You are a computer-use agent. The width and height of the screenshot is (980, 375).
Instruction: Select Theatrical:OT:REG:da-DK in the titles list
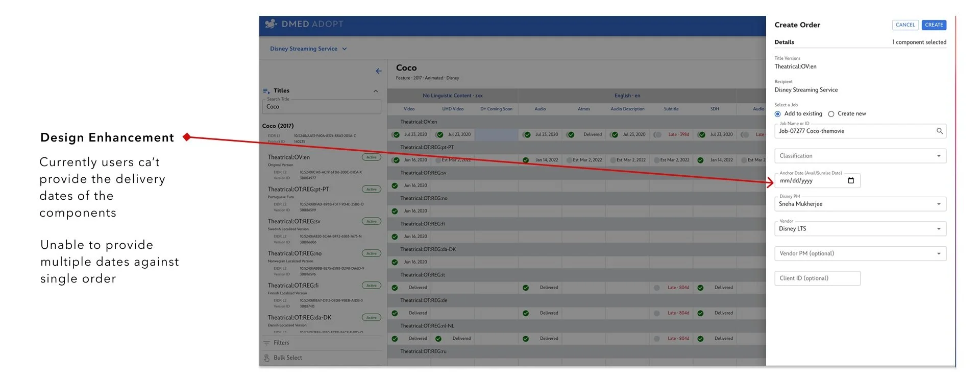tap(300, 318)
